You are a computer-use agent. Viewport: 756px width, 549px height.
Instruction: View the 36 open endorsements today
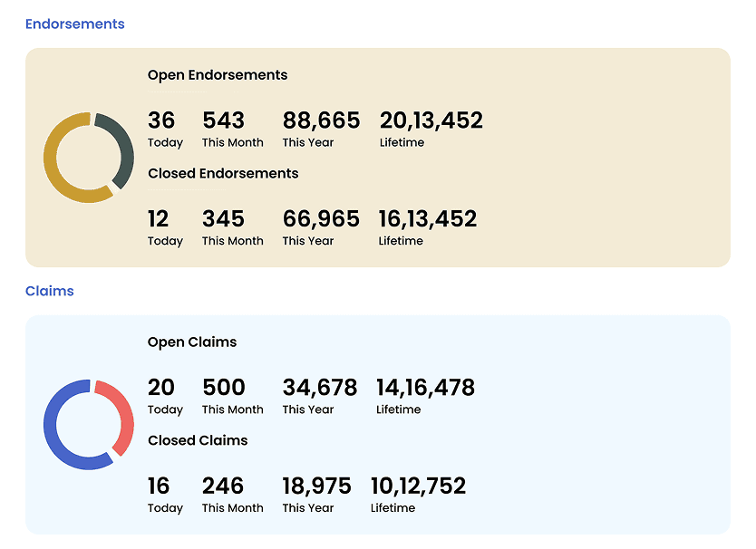pyautogui.click(x=161, y=120)
